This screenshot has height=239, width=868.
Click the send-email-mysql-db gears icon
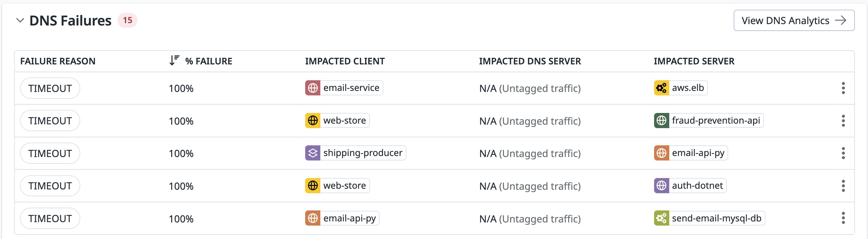(661, 218)
